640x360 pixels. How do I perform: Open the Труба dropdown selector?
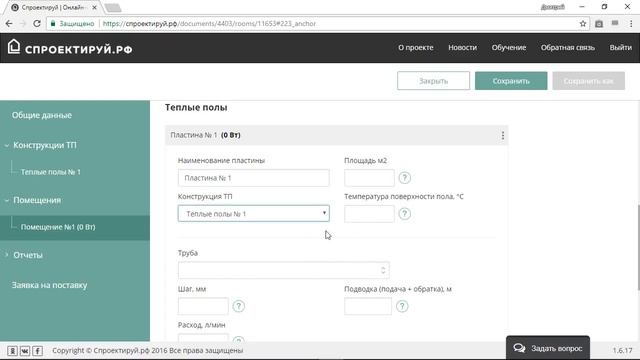pos(284,270)
